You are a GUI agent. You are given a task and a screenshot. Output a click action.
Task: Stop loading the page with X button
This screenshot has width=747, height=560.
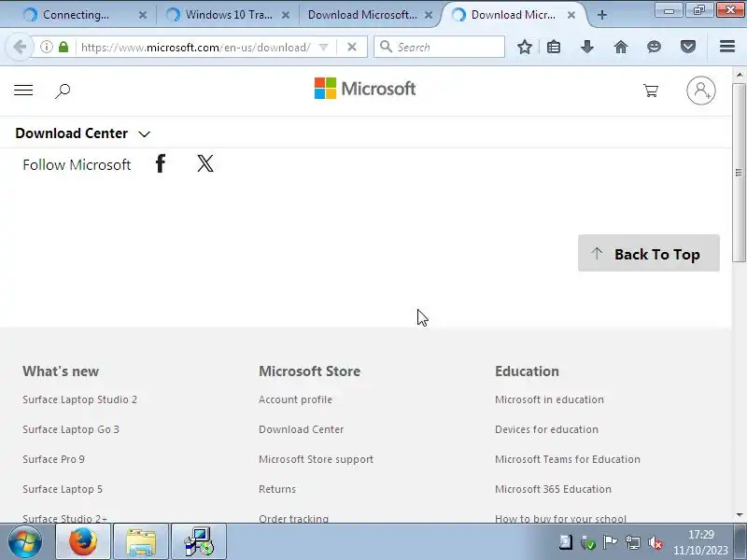click(x=352, y=47)
